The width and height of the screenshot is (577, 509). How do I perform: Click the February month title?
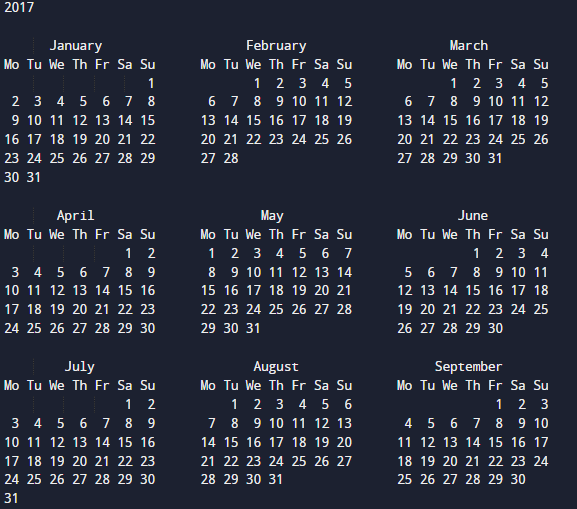tap(276, 46)
